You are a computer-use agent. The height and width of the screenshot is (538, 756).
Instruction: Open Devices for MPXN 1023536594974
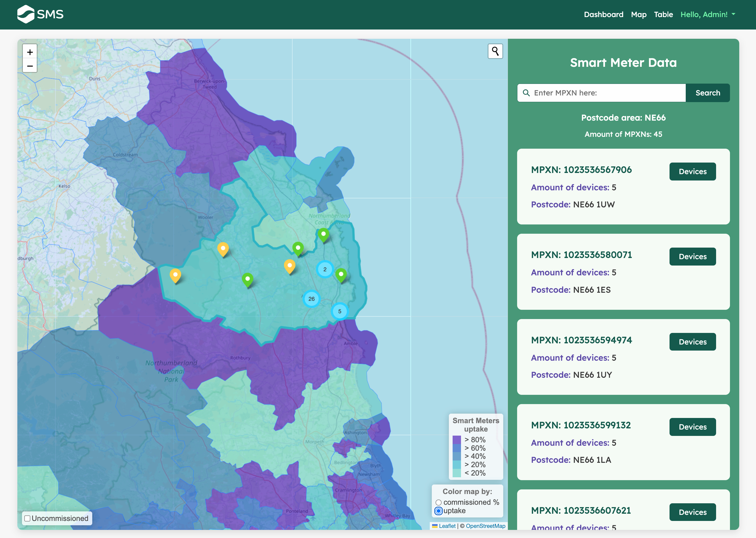pos(692,342)
